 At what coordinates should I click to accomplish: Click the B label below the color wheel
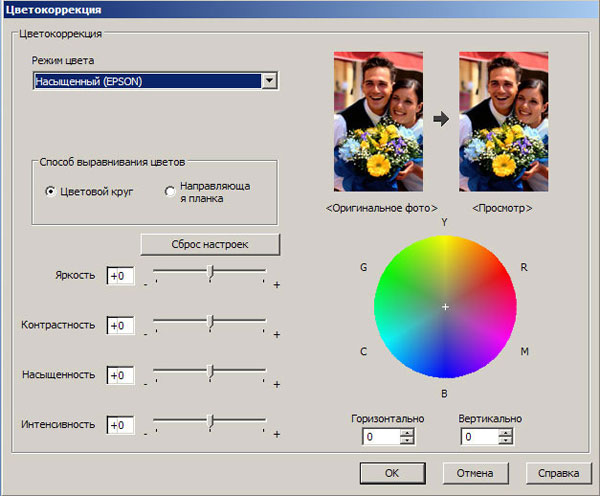click(x=444, y=393)
